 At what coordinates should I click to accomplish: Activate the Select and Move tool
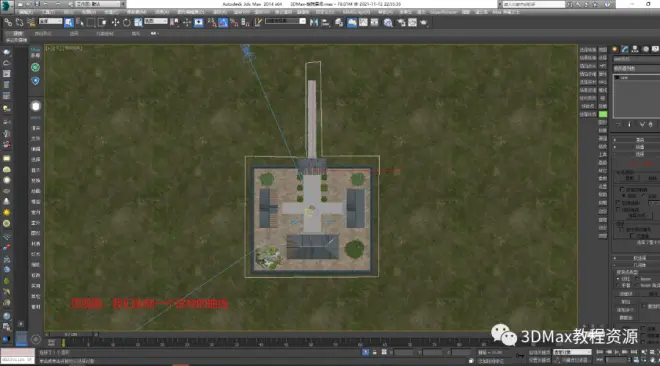(x=115, y=22)
